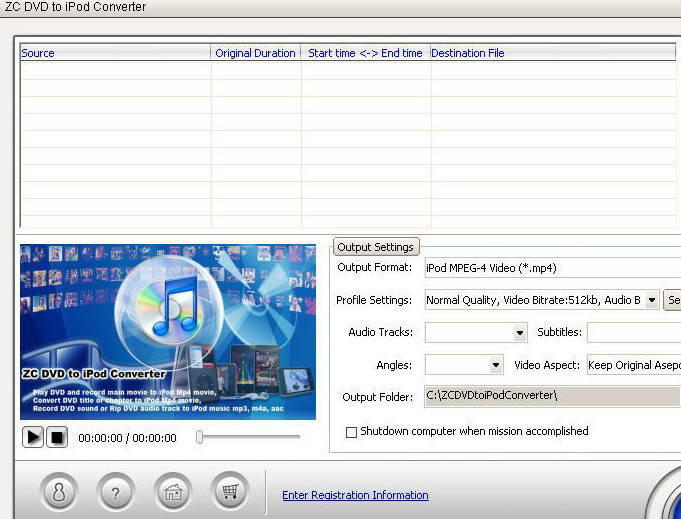Click the Start time <-> End time header
Screen dimensions: 681x519
coord(365,53)
